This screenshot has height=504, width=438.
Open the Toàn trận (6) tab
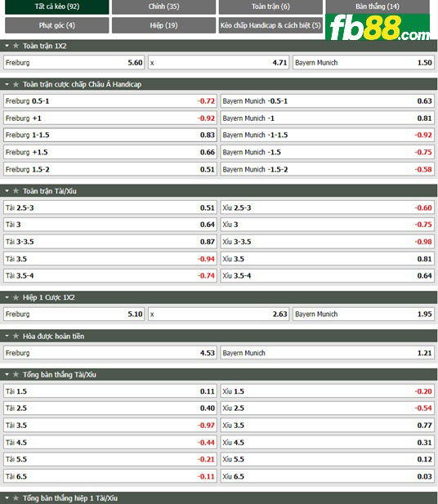(270, 7)
